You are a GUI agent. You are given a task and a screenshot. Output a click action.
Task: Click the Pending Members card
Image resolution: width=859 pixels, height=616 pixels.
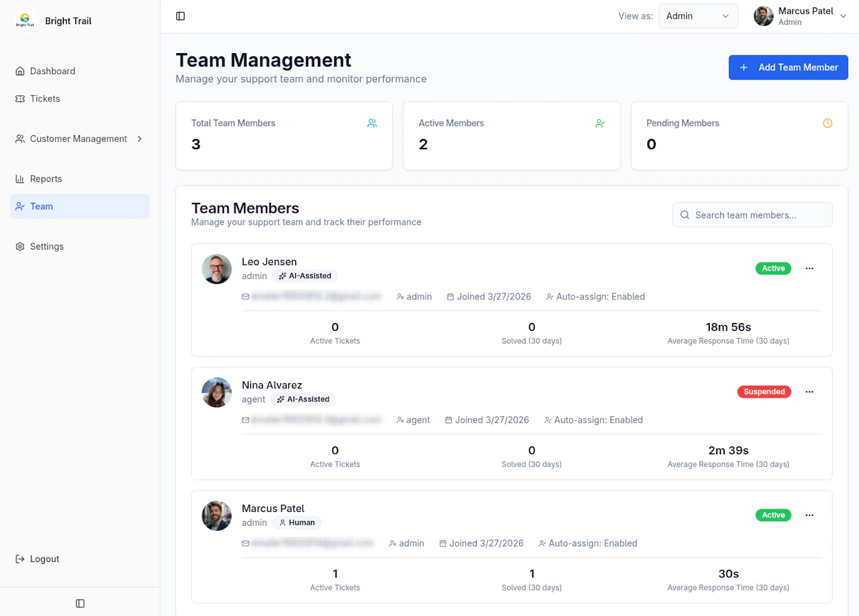(739, 136)
